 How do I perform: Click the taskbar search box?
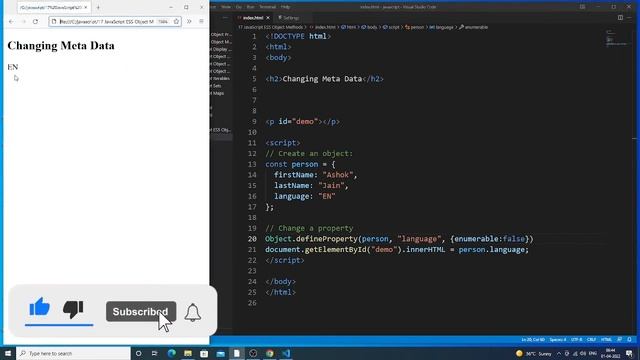pos(73,353)
